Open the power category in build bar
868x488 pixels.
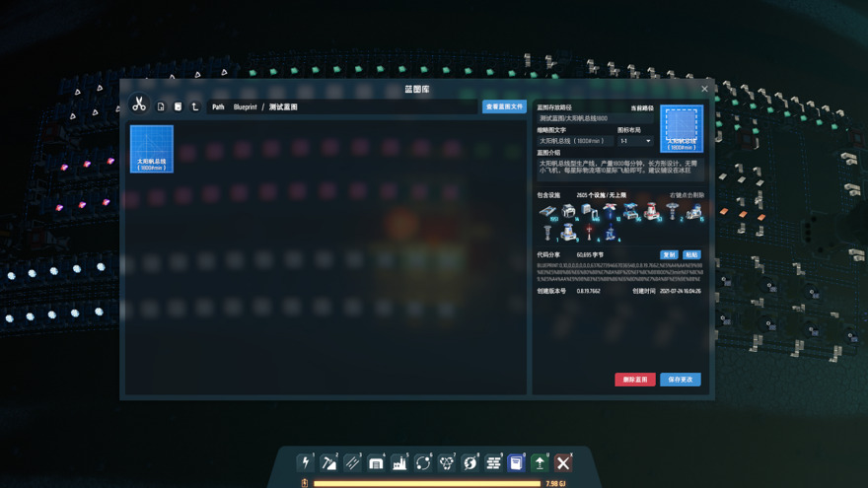(306, 462)
